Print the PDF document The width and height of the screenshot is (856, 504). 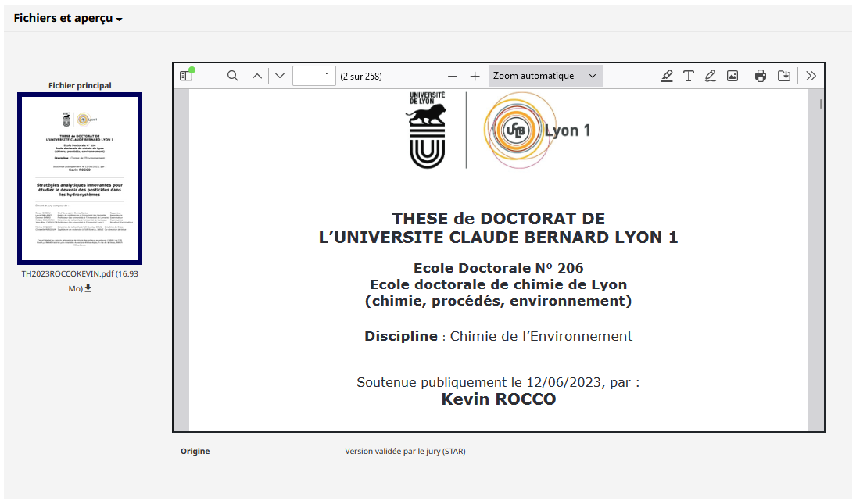[761, 76]
